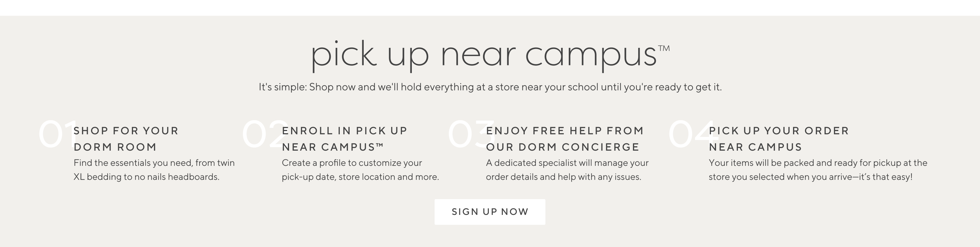
Task: Click the 'Shop for Your Dorm Room' heading
Action: (x=126, y=138)
